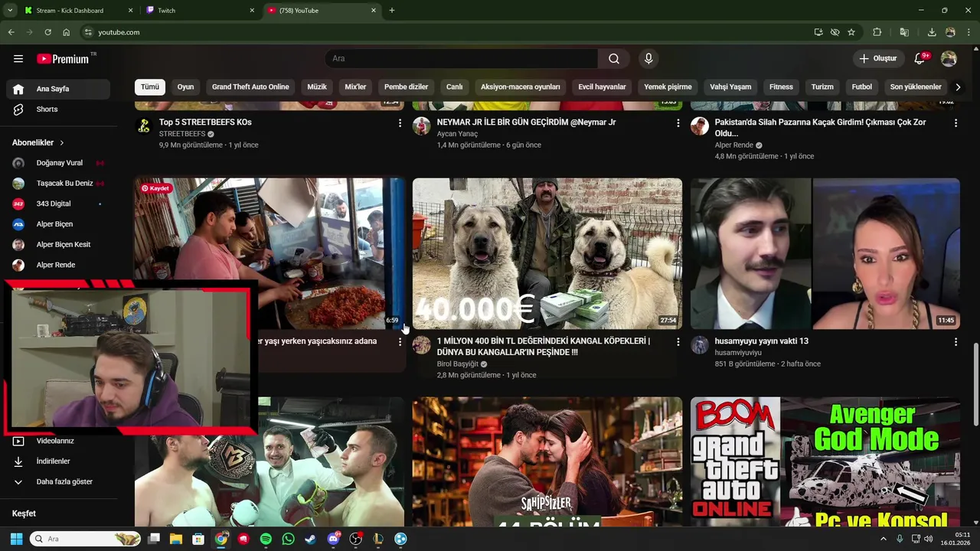Select the Pembe diziler chip

pyautogui.click(x=407, y=87)
